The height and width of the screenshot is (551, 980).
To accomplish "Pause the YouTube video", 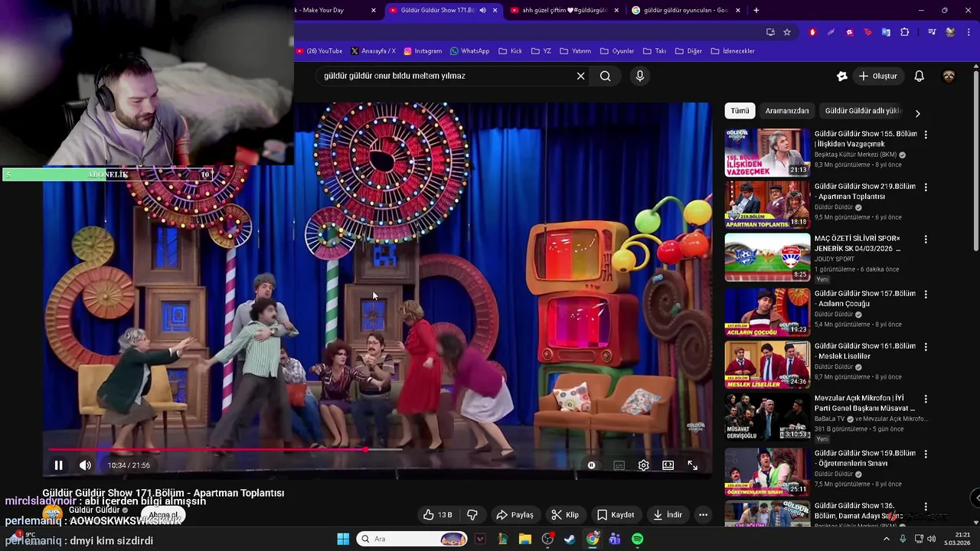I will [x=58, y=465].
